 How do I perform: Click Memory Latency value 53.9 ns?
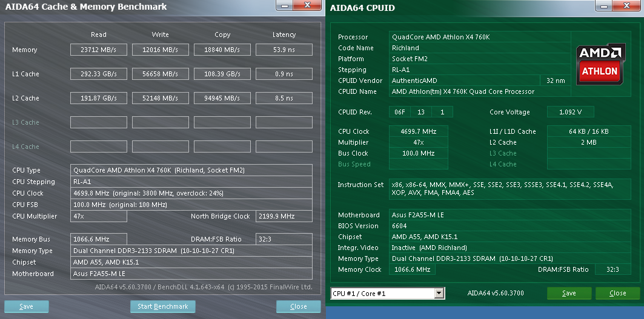tap(284, 50)
